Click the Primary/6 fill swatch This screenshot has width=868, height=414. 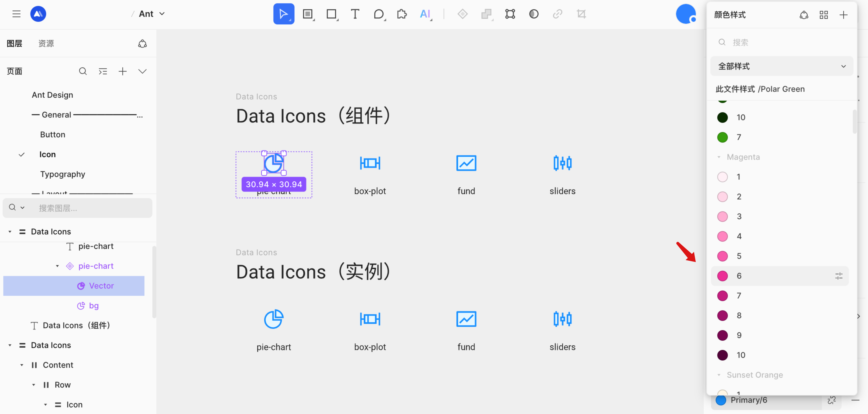tap(721, 400)
